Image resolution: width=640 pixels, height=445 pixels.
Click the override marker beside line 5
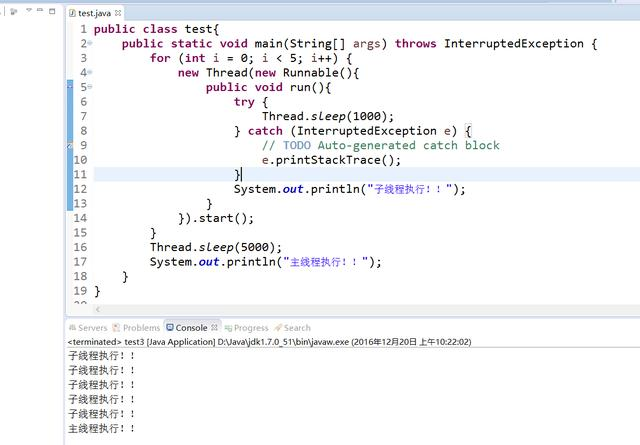click(x=70, y=87)
